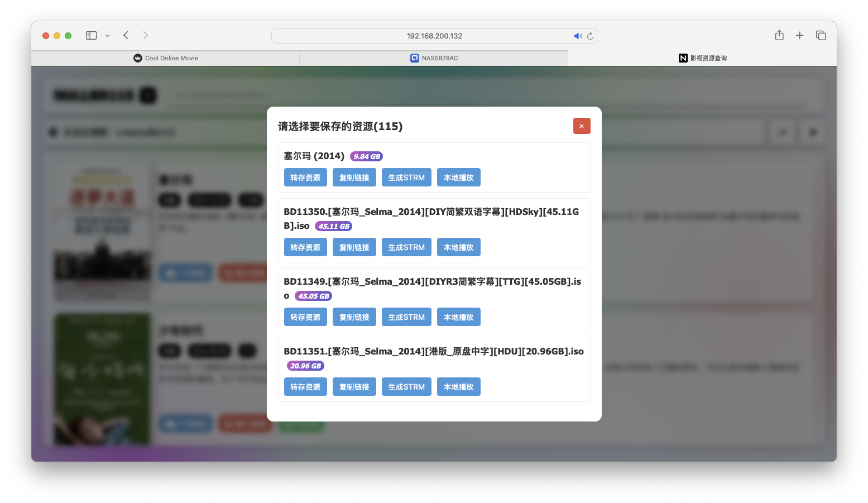Toggle the Safari sidebar icon

pyautogui.click(x=90, y=35)
